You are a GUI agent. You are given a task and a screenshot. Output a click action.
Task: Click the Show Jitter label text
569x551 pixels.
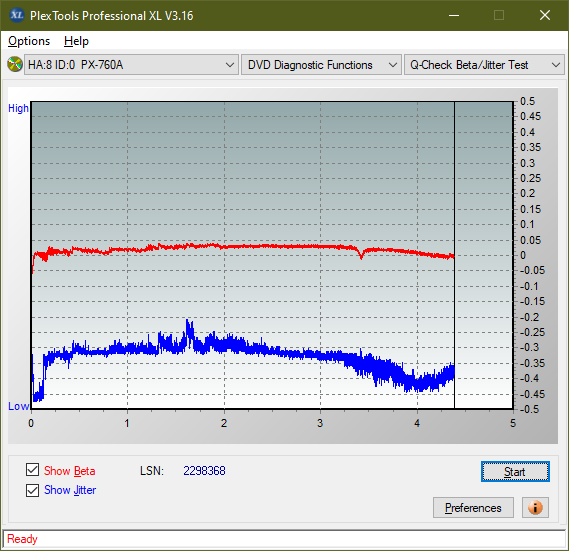70,490
